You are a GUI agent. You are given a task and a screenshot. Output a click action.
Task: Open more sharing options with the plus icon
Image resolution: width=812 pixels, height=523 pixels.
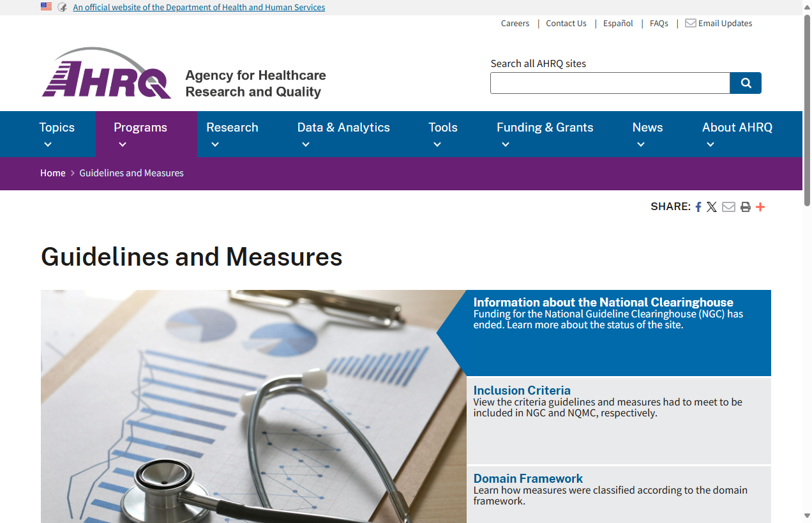760,206
